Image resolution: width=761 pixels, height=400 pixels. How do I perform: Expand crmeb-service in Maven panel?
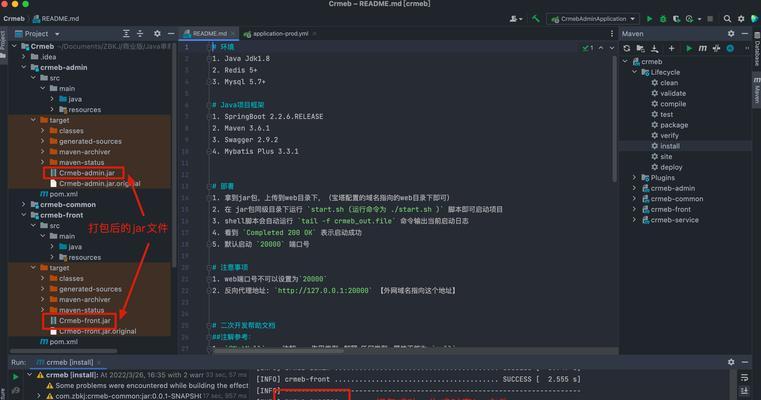click(634, 220)
